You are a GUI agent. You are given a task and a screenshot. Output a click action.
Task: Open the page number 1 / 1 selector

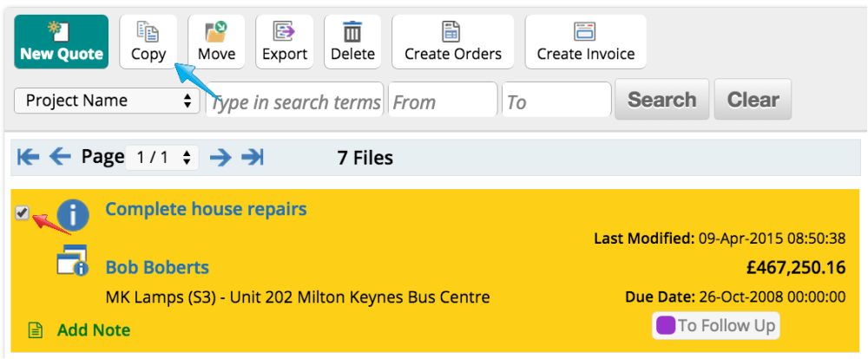162,158
